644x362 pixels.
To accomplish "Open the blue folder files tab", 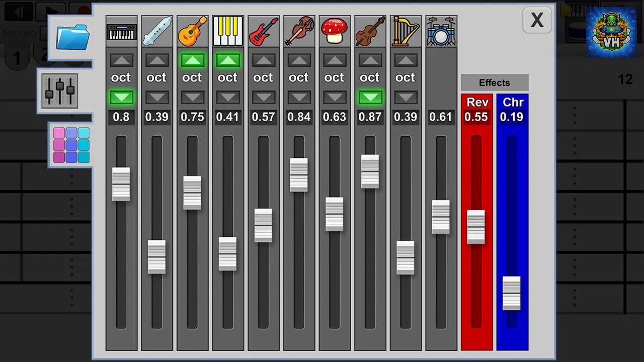I will pos(72,37).
